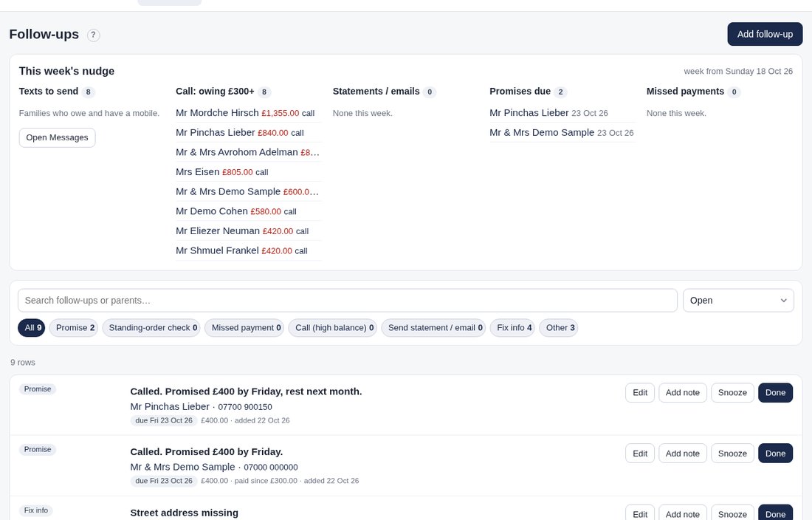Show Fix info follow-ups
The image size is (812, 520).
tap(513, 328)
